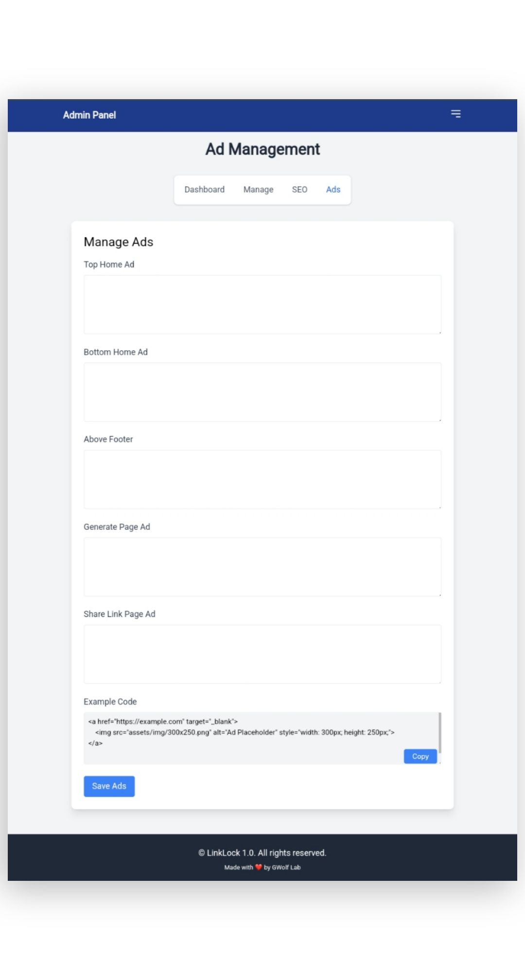Click into the Bottom Home Ad field
525x980 pixels.
pos(262,392)
